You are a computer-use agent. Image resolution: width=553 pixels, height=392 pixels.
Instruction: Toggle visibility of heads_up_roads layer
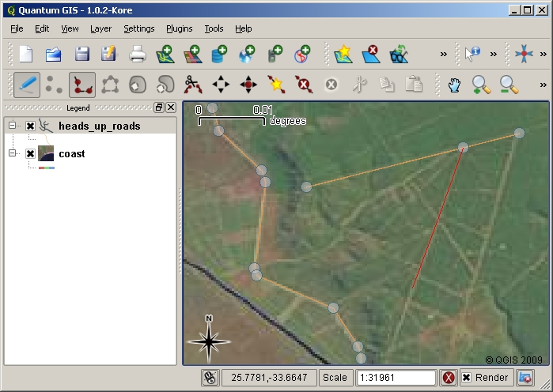pos(31,126)
